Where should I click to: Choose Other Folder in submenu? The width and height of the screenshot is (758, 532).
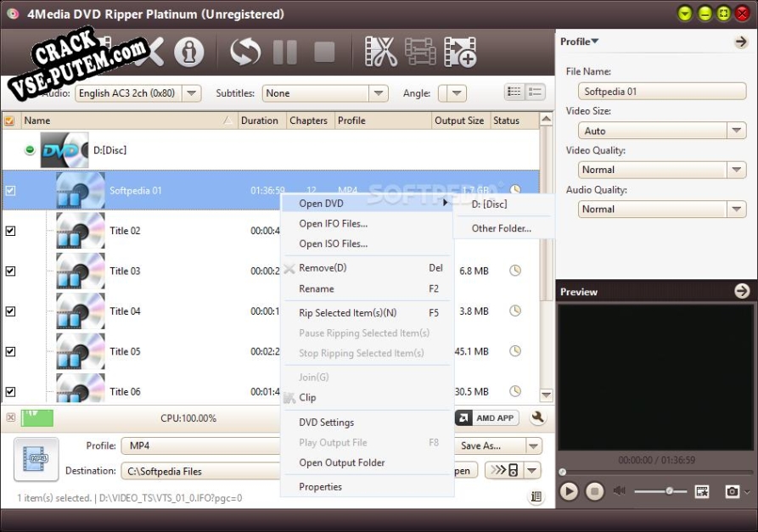click(503, 228)
